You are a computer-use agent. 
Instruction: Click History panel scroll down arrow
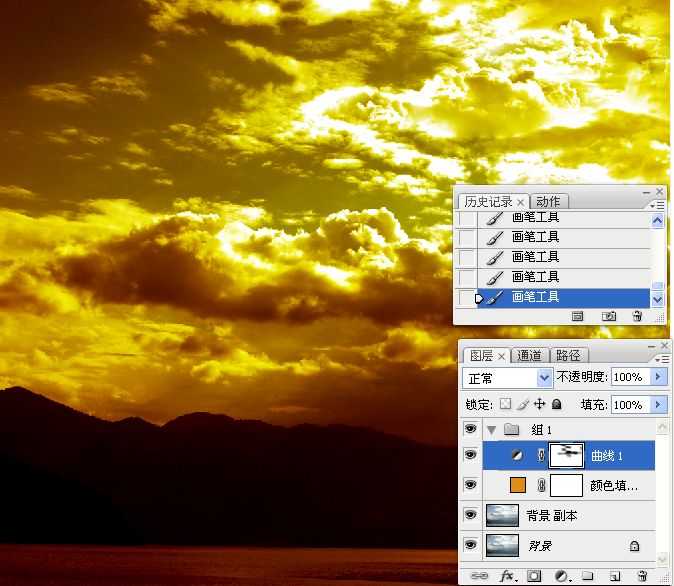pos(657,299)
